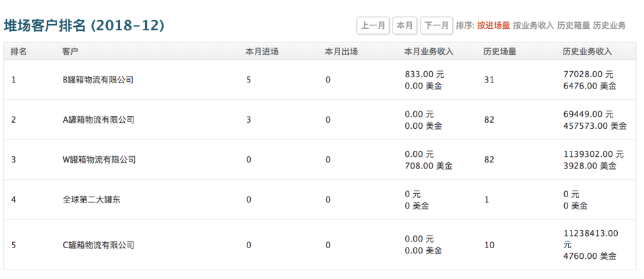
Task: Click the 本月出场 column header
Action: [341, 52]
